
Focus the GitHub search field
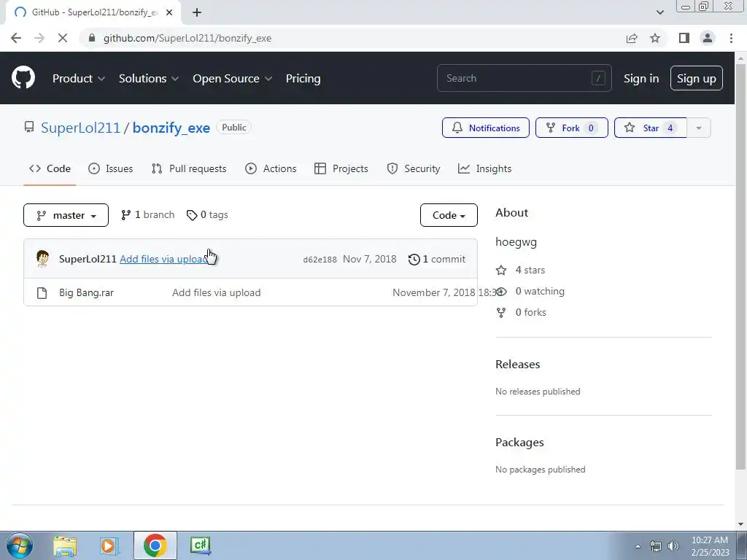pyautogui.click(x=524, y=78)
